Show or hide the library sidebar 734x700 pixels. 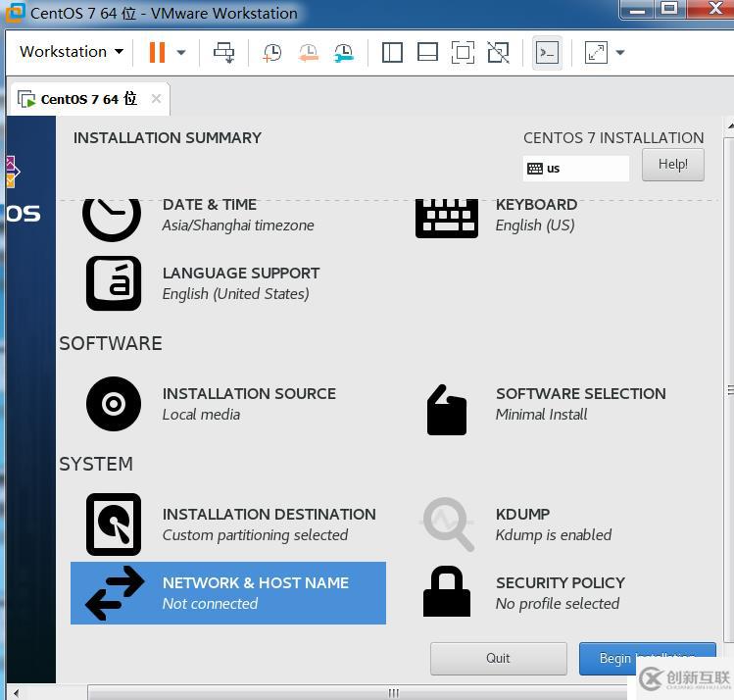392,52
